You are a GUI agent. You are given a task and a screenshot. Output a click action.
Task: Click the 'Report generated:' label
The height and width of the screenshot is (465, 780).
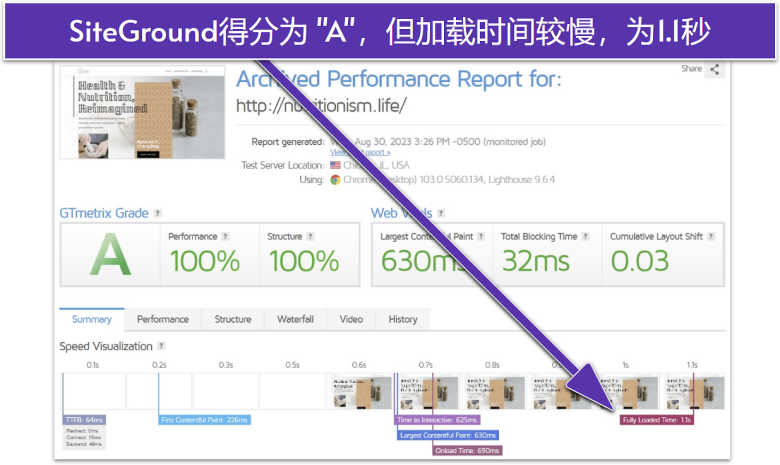coord(288,142)
